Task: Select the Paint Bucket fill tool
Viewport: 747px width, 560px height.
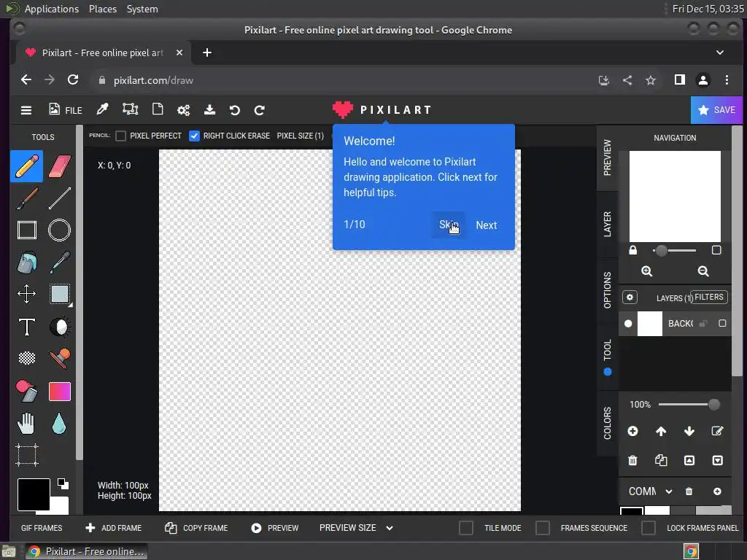Action: click(27, 262)
